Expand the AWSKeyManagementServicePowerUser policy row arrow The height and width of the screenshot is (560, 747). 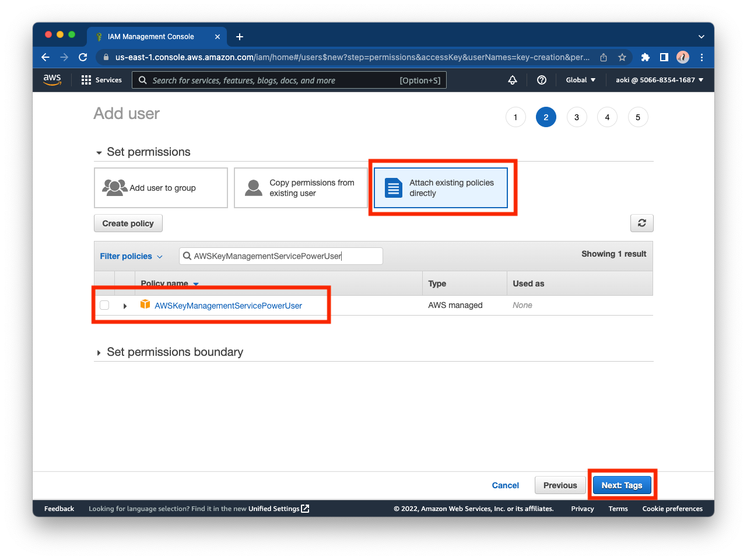coord(125,306)
